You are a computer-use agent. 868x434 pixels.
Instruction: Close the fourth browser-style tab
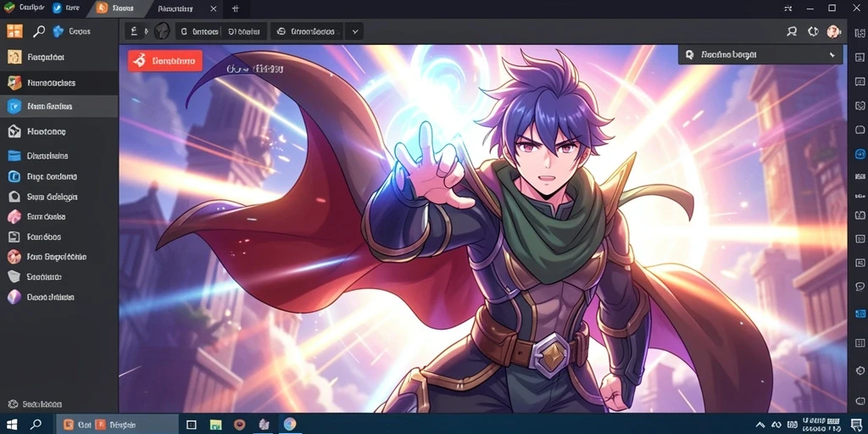point(214,8)
